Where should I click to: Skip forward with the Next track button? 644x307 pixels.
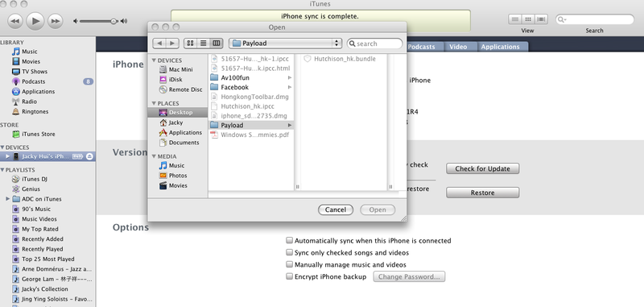pyautogui.click(x=55, y=21)
